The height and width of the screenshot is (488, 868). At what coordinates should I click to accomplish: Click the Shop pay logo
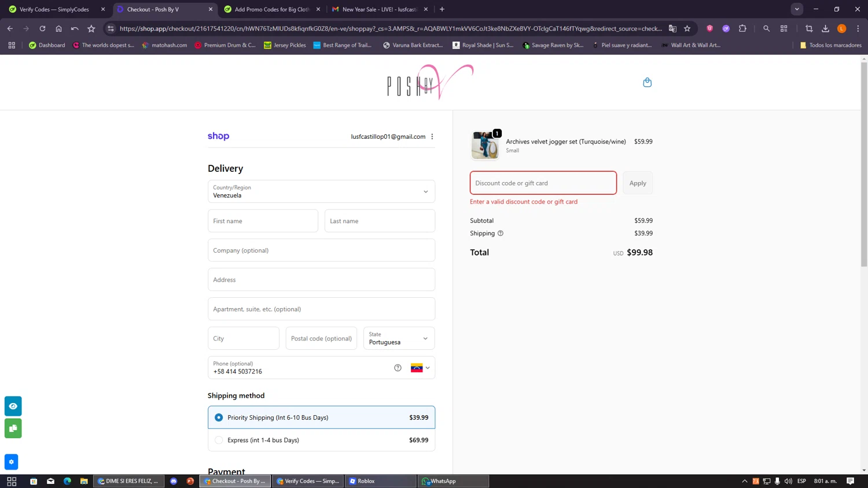[218, 136]
